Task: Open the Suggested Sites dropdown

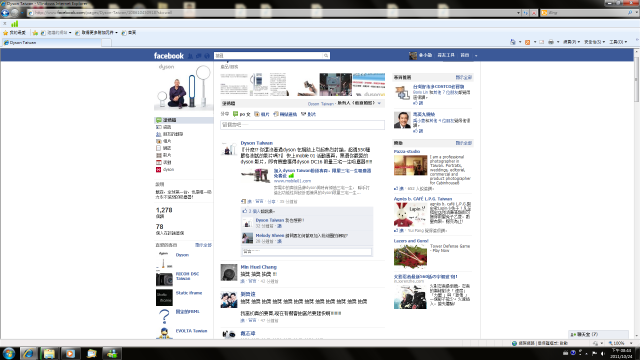Action: [x=56, y=33]
